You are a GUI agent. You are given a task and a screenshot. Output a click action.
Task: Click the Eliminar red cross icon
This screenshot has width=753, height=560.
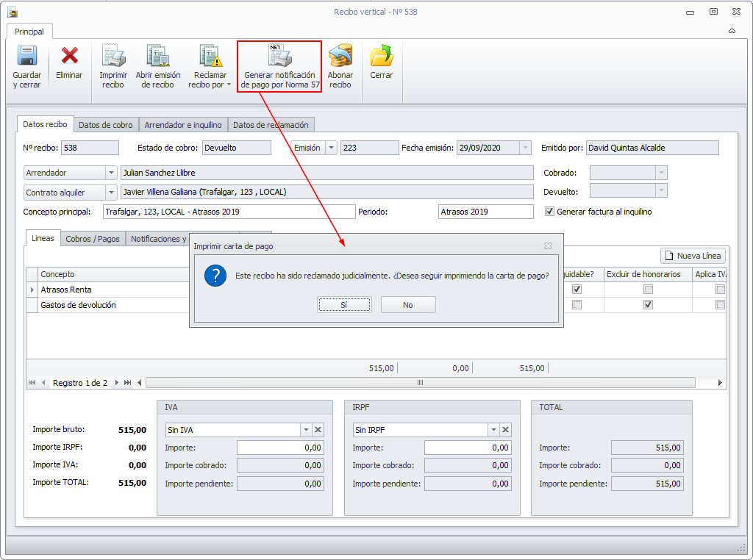tap(70, 56)
